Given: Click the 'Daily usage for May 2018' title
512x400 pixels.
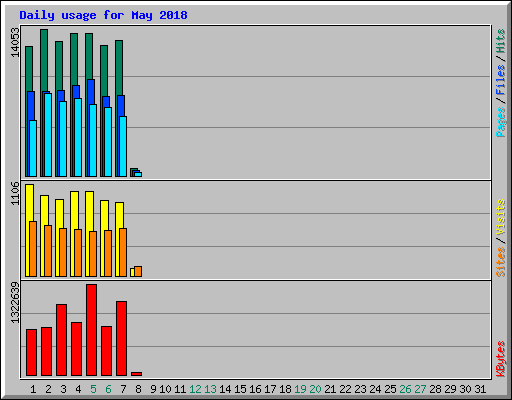Looking at the screenshot, I should coord(103,15).
